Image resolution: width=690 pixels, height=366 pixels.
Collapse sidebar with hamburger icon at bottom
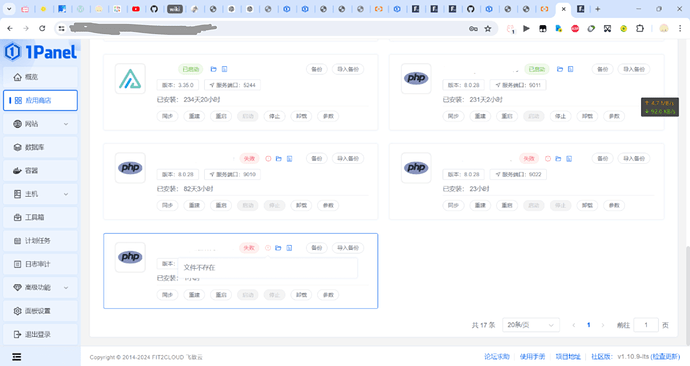tap(17, 357)
